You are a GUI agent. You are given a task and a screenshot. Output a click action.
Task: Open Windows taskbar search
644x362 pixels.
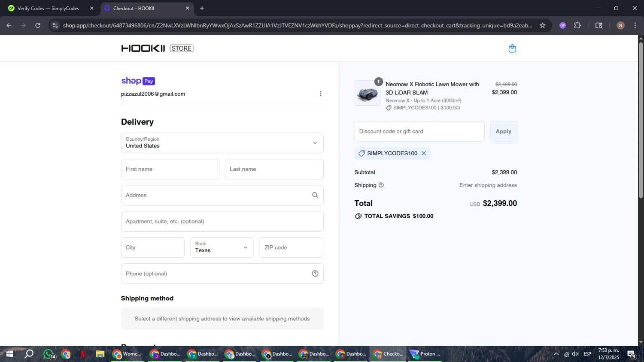pyautogui.click(x=29, y=354)
